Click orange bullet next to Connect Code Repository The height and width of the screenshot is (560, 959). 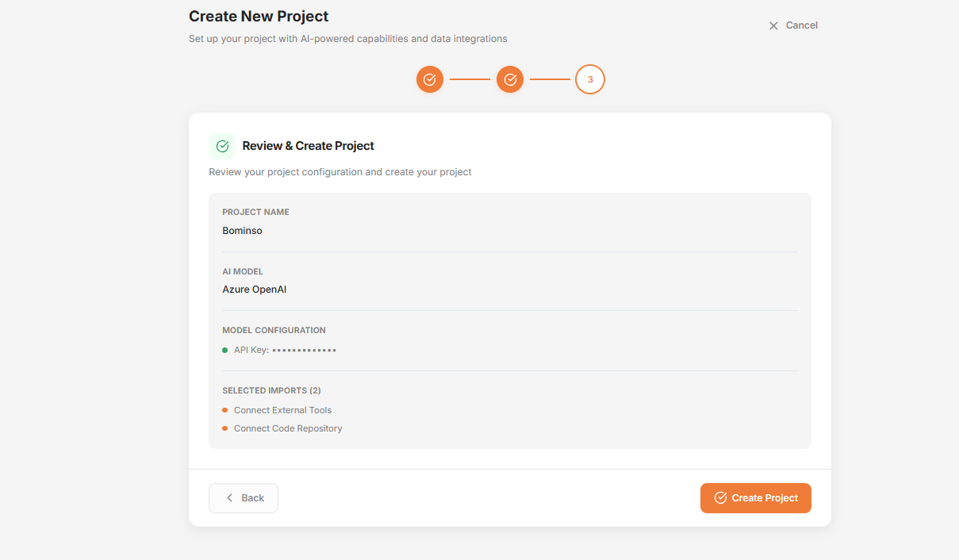225,428
